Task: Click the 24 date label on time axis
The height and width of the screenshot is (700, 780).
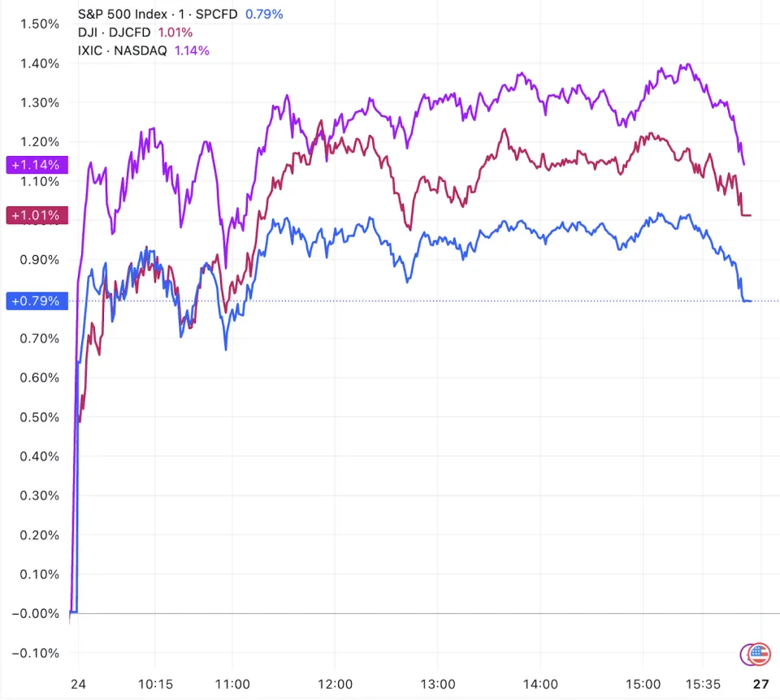Action: (78, 684)
